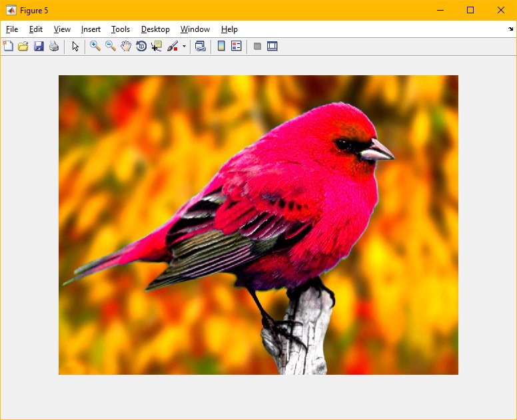The width and height of the screenshot is (517, 420).
Task: Open the Tools menu
Action: click(x=121, y=29)
